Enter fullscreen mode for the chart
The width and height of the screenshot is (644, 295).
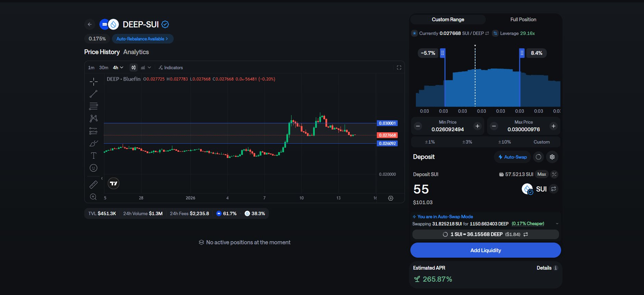[x=399, y=67]
